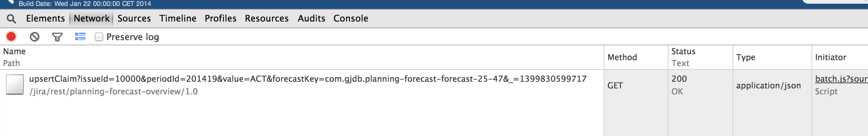Toggle large request rows list icon

click(80, 36)
